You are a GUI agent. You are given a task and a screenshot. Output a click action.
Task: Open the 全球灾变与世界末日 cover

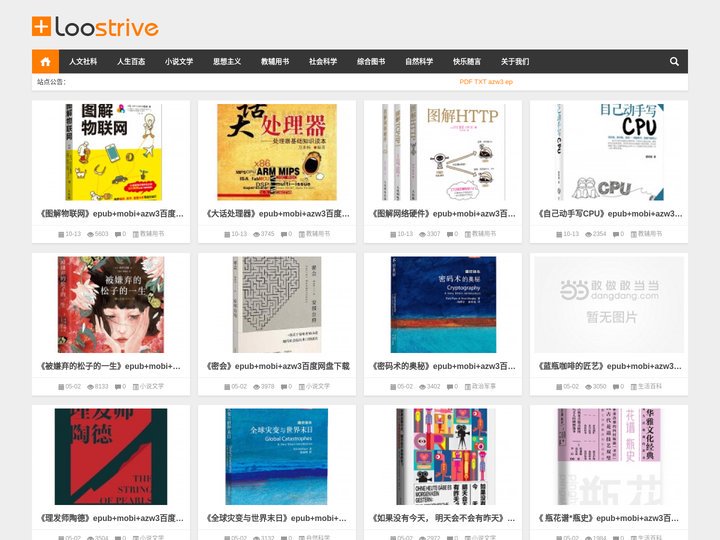click(x=277, y=457)
